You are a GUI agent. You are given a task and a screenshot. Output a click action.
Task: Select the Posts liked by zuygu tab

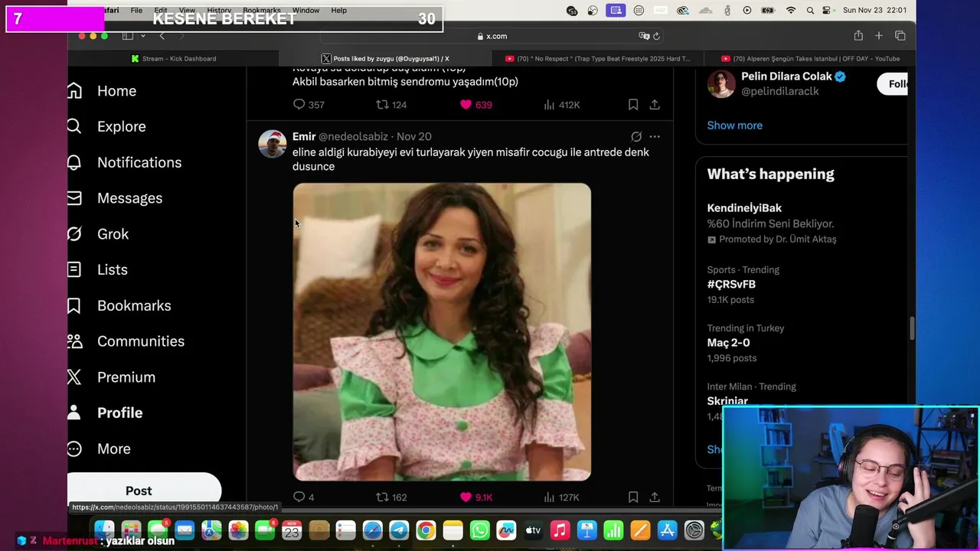pos(385,58)
